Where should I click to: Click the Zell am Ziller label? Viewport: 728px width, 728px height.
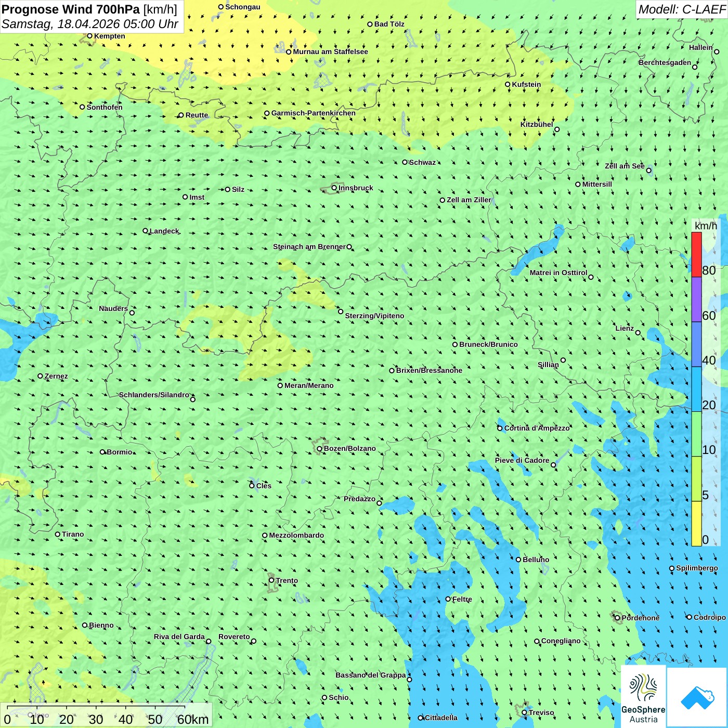tap(469, 200)
